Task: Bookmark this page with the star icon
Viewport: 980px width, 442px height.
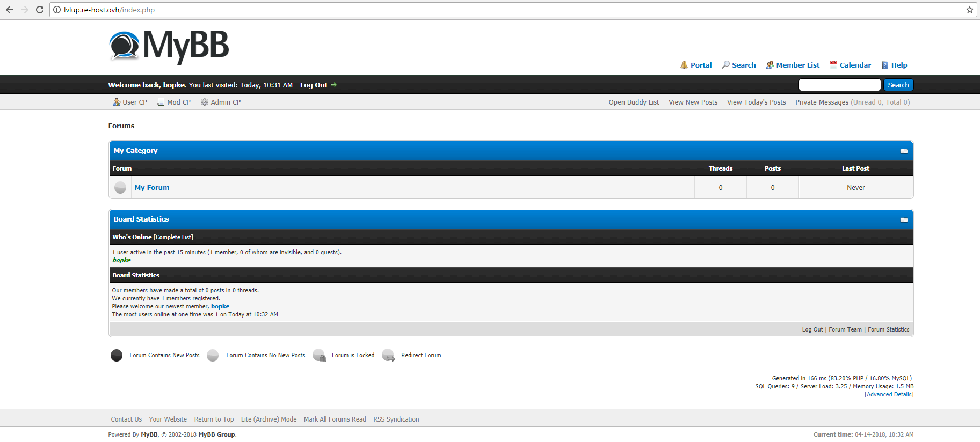Action: click(969, 10)
